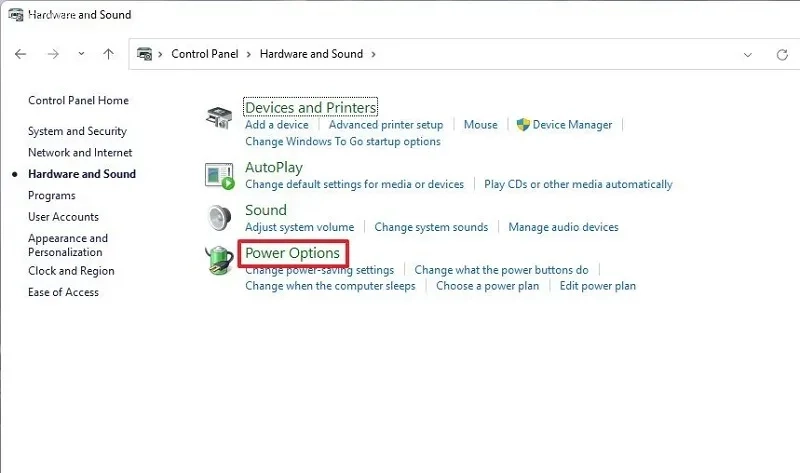Open the Power Options heading

[x=292, y=253]
